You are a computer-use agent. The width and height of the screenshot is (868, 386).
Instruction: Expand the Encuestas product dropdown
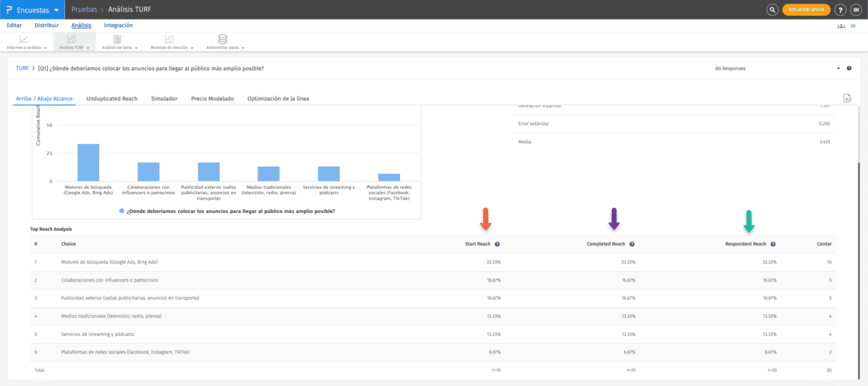click(56, 9)
